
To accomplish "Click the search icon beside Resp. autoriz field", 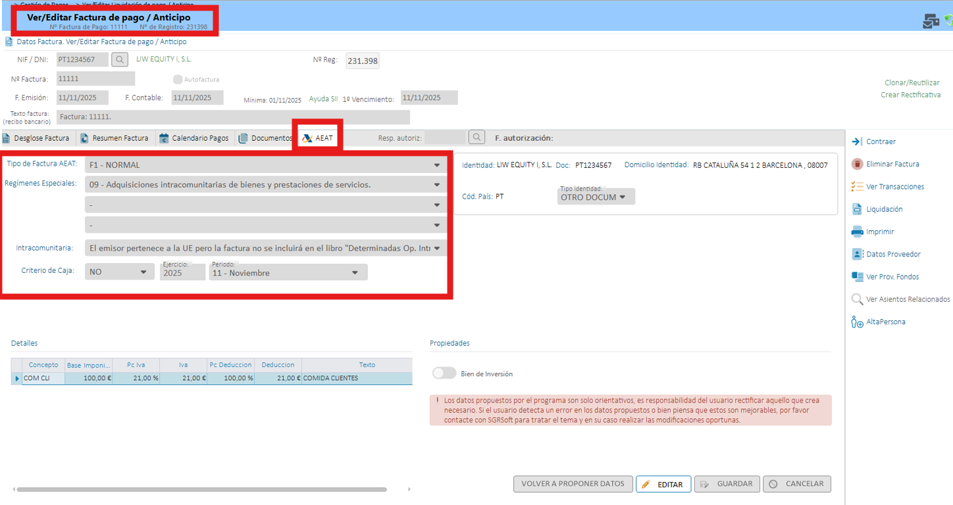I will click(x=477, y=138).
